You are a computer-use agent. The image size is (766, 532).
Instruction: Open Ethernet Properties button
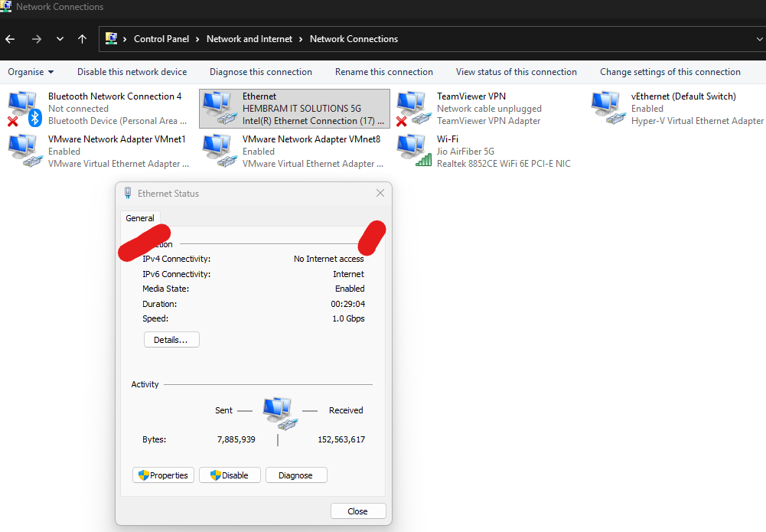(163, 475)
